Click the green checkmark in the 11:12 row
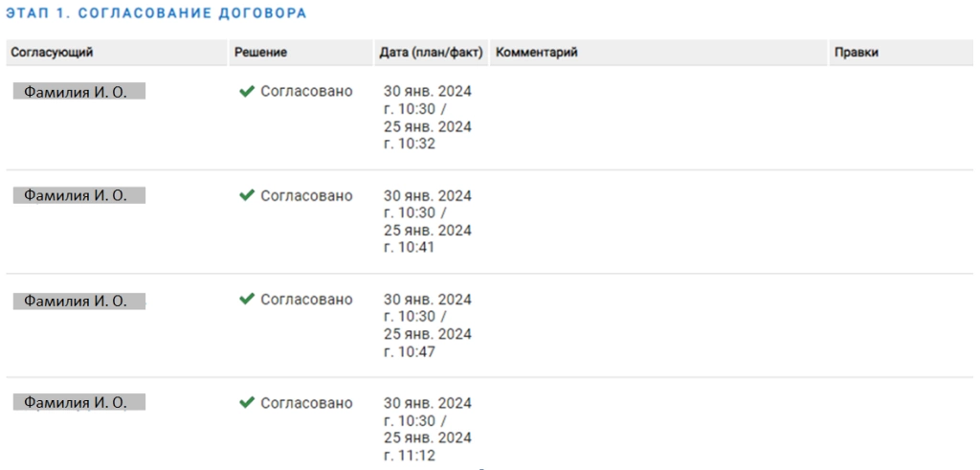 pos(246,403)
